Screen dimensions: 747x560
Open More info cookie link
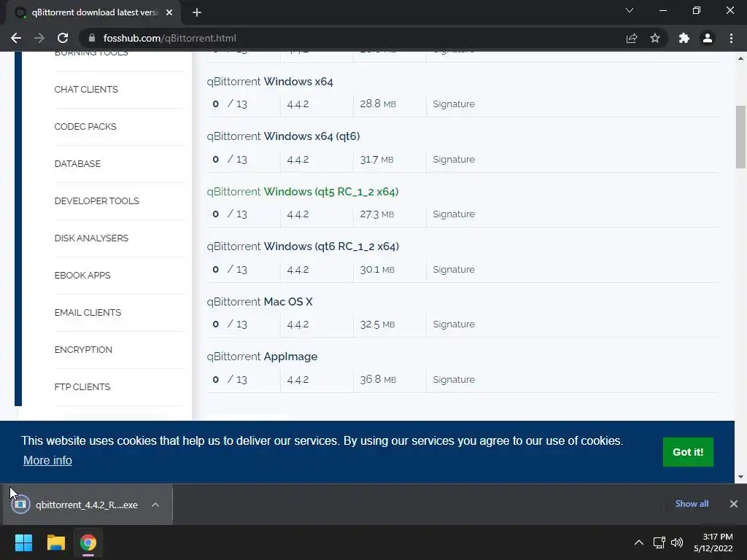point(47,461)
